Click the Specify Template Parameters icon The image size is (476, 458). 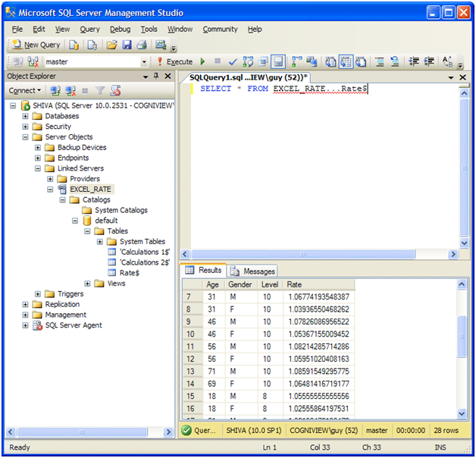point(447,61)
